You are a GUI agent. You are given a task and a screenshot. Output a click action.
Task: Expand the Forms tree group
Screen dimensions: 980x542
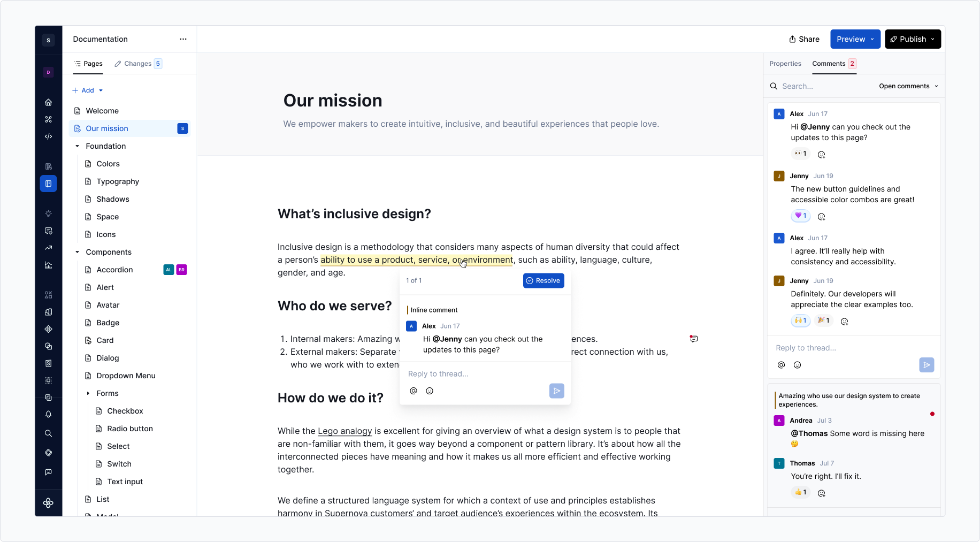coord(88,393)
